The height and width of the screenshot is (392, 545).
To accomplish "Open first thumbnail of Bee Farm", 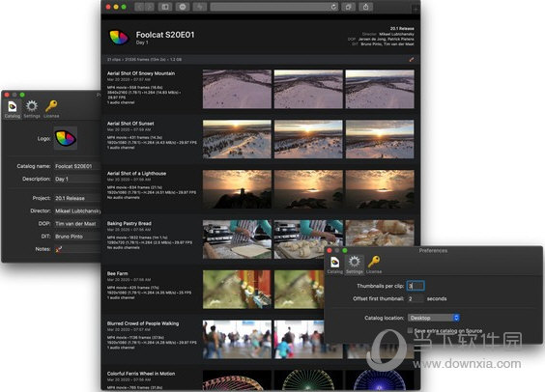I will (237, 290).
